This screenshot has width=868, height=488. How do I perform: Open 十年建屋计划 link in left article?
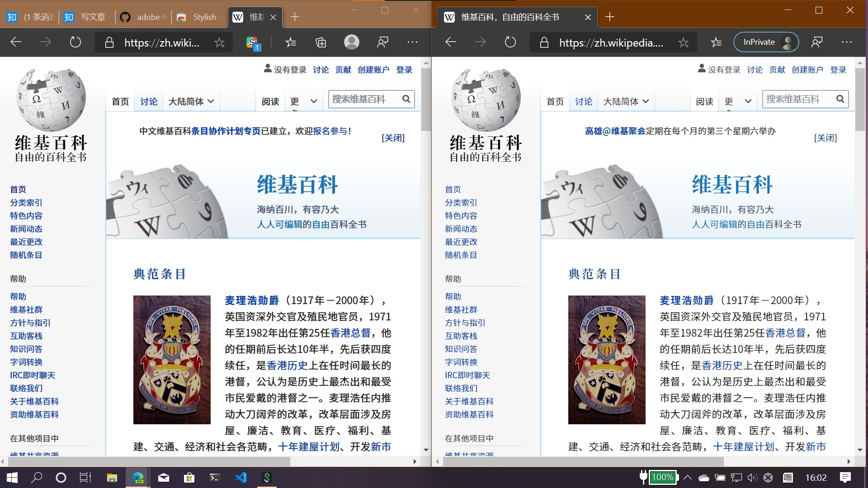coord(309,447)
